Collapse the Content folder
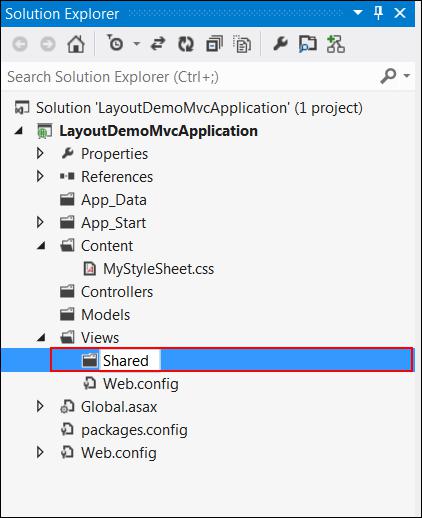 (41, 246)
